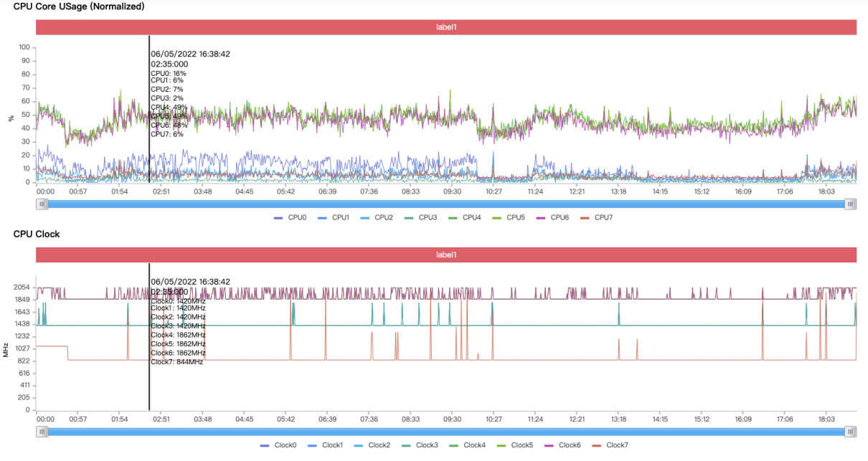Screen dimensions: 868x461
Task: Click the cursor line in the CPU usage chart
Action: click(149, 109)
